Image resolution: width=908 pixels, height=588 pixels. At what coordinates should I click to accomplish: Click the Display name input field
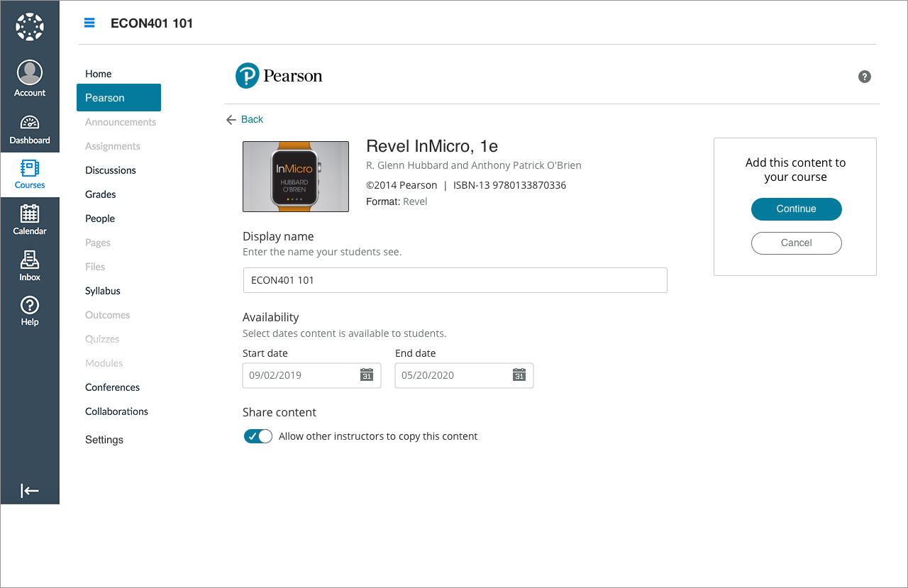tap(455, 280)
